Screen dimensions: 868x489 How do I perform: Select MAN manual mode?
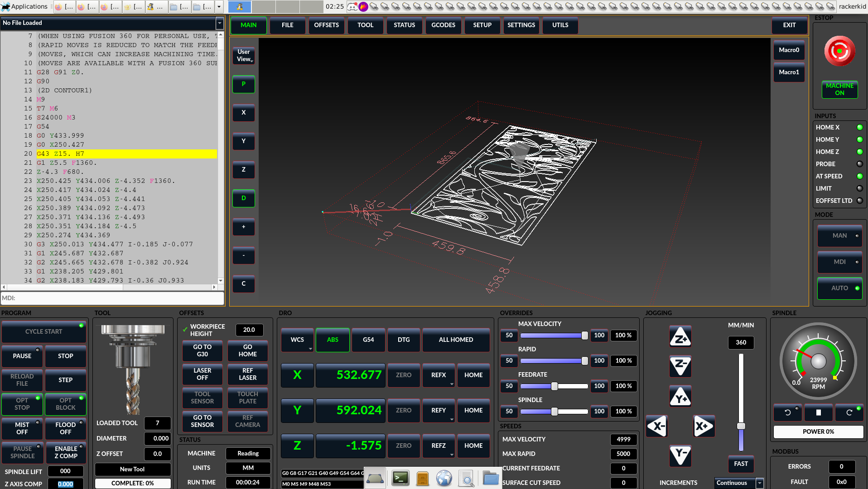point(839,236)
